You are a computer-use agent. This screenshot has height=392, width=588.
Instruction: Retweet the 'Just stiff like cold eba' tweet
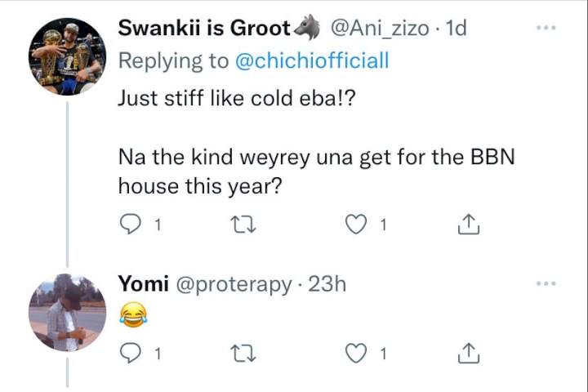[243, 225]
